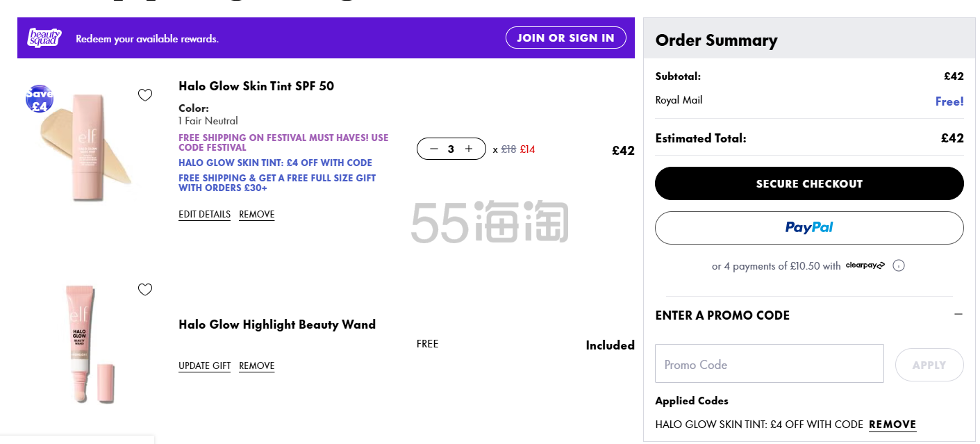Favorite the Highlight Beauty Wand heart icon

click(x=145, y=290)
